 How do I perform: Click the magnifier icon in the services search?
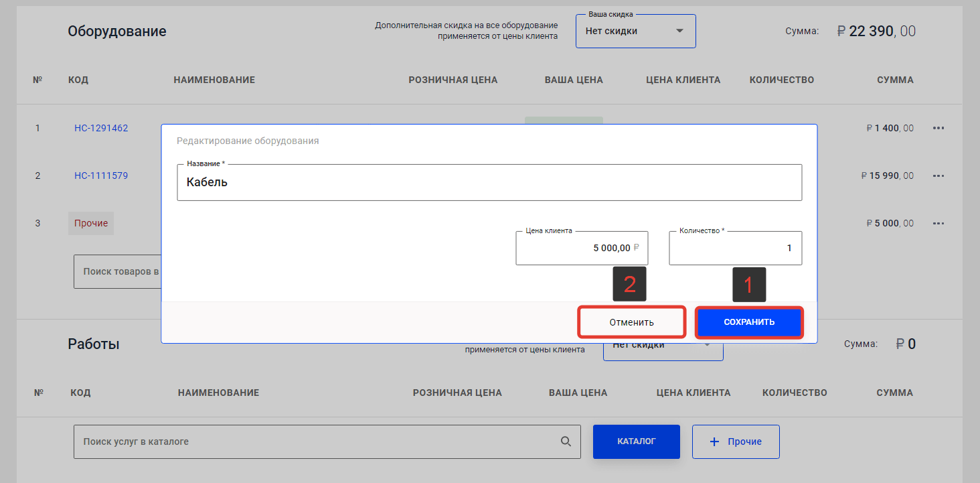pos(566,442)
